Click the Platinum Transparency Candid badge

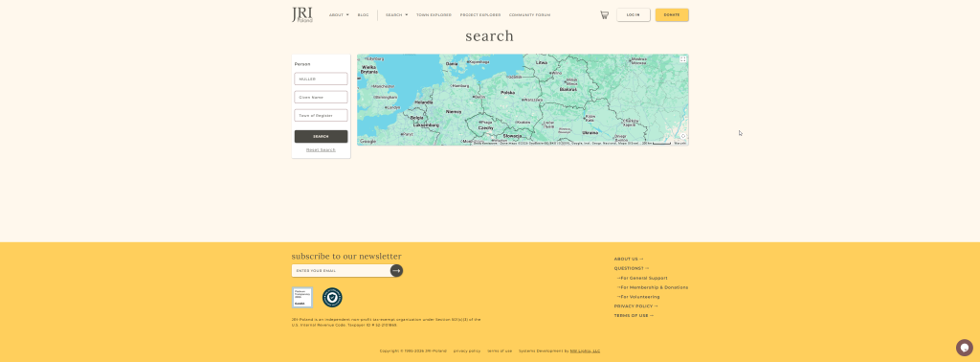(302, 298)
